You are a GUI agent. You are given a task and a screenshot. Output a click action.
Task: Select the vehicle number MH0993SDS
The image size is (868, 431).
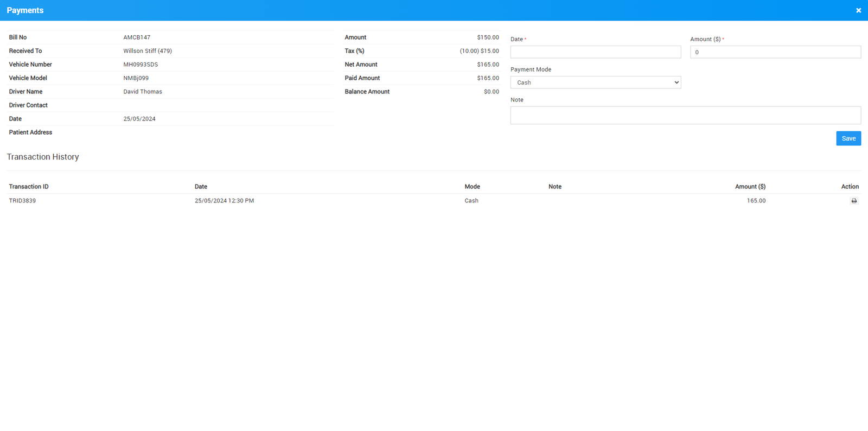click(141, 65)
